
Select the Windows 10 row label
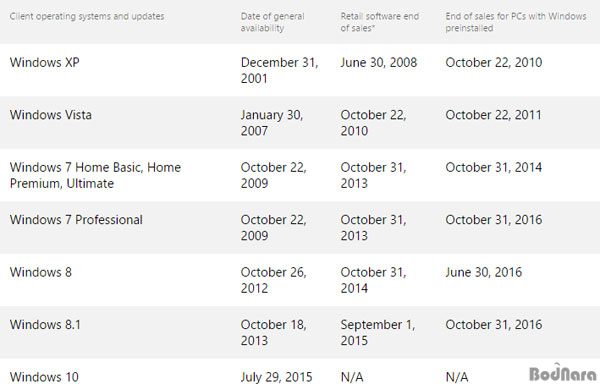point(44,377)
